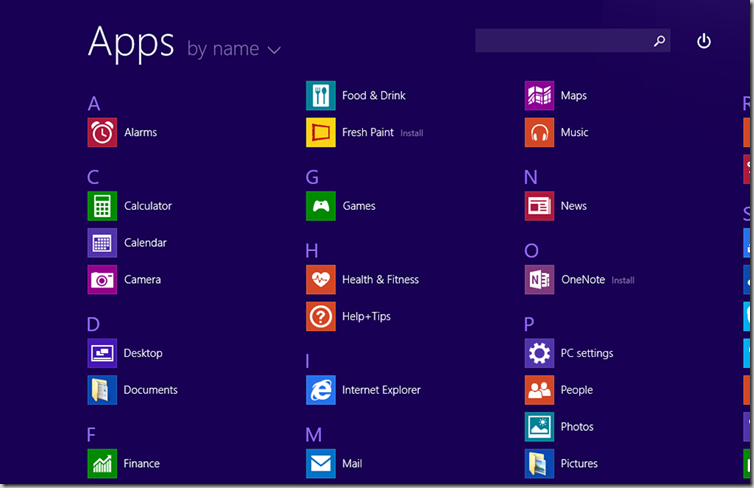
Task: Click the search magnifier icon
Action: (659, 41)
